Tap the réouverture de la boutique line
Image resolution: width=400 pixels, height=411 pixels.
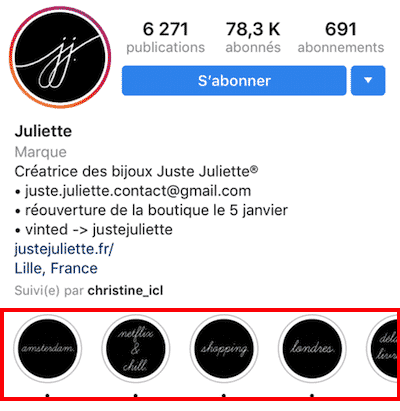(x=156, y=210)
